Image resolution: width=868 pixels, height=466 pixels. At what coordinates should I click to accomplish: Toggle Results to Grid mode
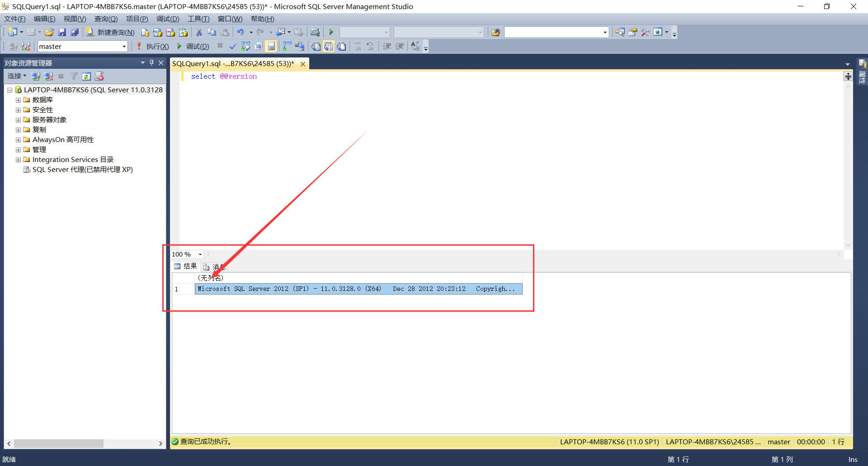point(328,46)
